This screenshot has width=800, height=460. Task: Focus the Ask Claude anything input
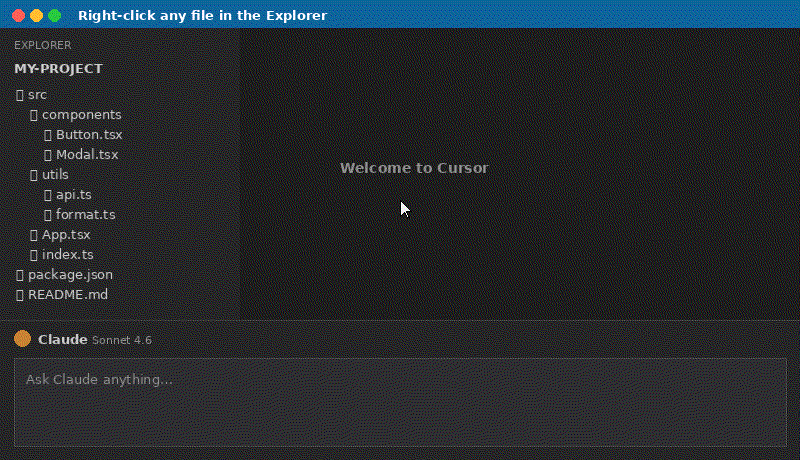pyautogui.click(x=401, y=402)
